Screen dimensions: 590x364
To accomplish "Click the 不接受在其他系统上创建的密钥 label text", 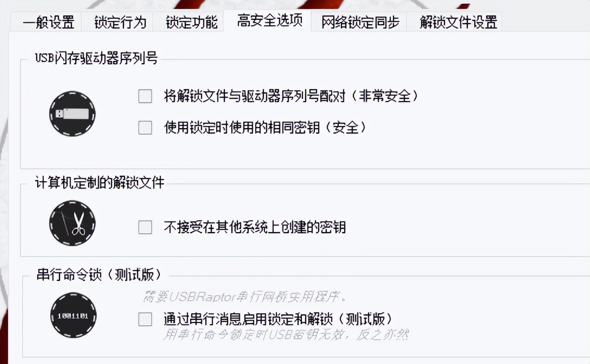I will click(255, 227).
